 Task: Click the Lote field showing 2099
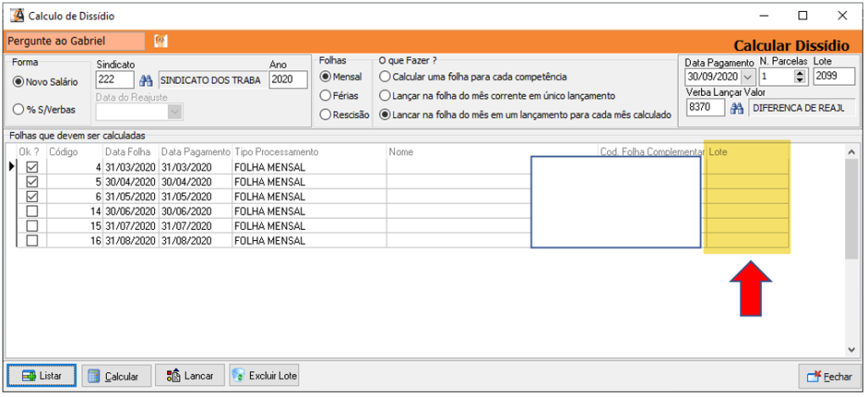point(834,76)
